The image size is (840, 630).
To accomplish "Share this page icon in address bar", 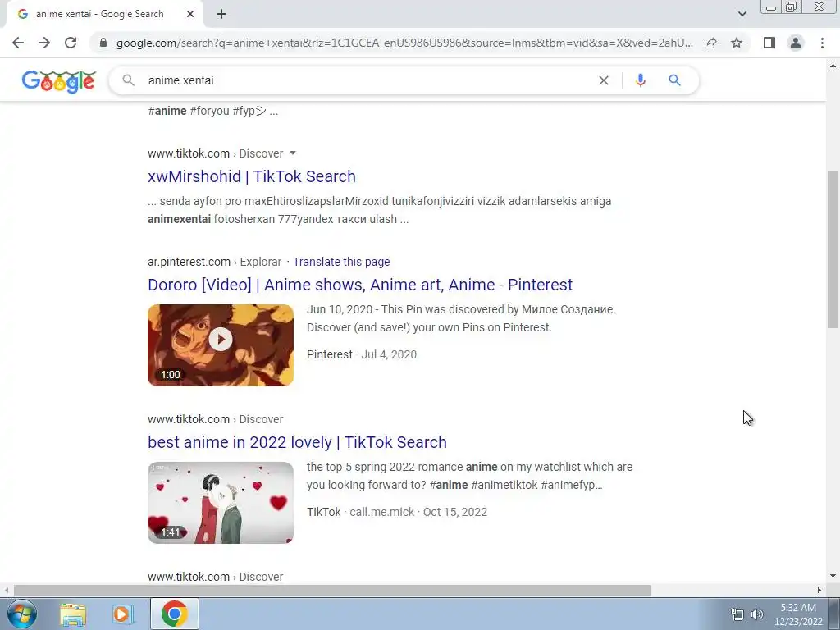I will click(x=710, y=43).
